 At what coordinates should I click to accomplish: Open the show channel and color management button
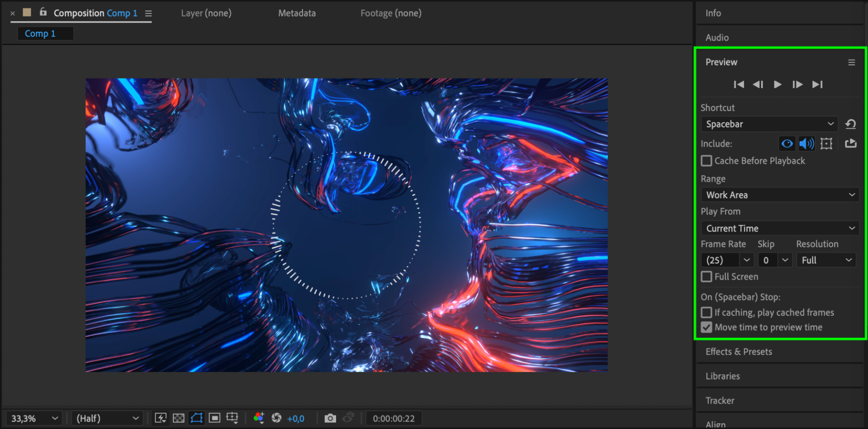259,418
